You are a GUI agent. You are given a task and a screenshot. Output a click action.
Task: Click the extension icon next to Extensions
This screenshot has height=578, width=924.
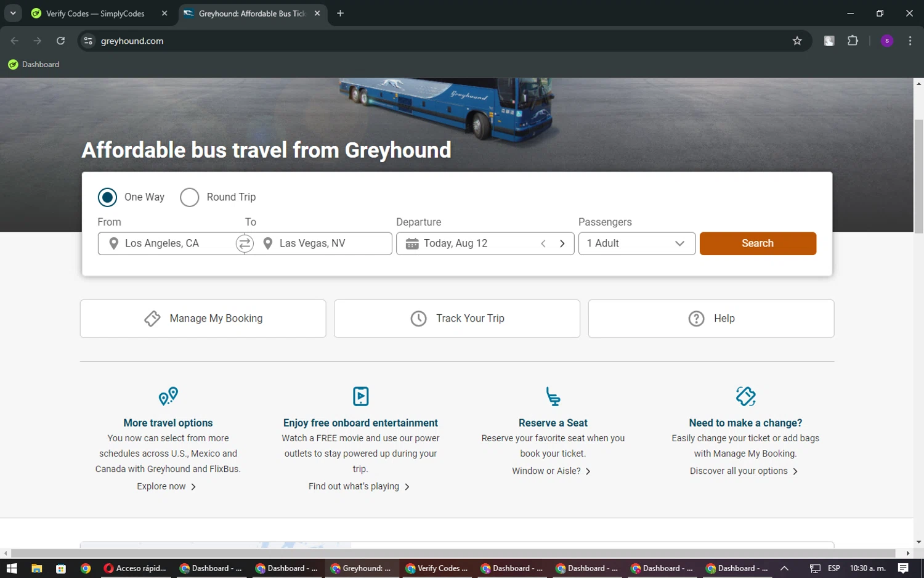pyautogui.click(x=829, y=41)
